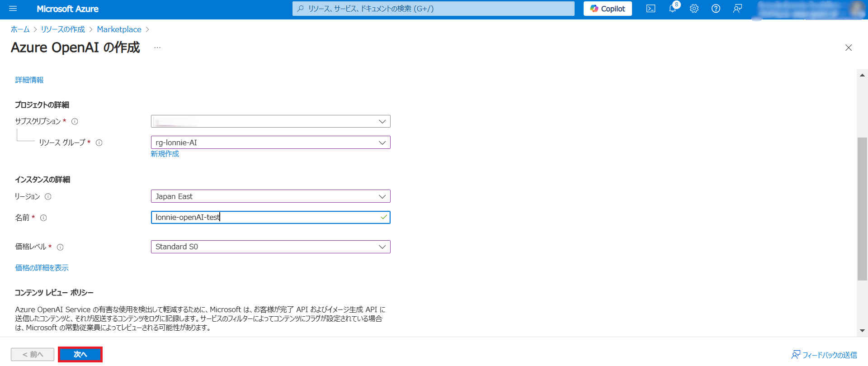This screenshot has height=366, width=868.
Task: Open the リージョン dropdown showing Japan East
Action: point(270,196)
